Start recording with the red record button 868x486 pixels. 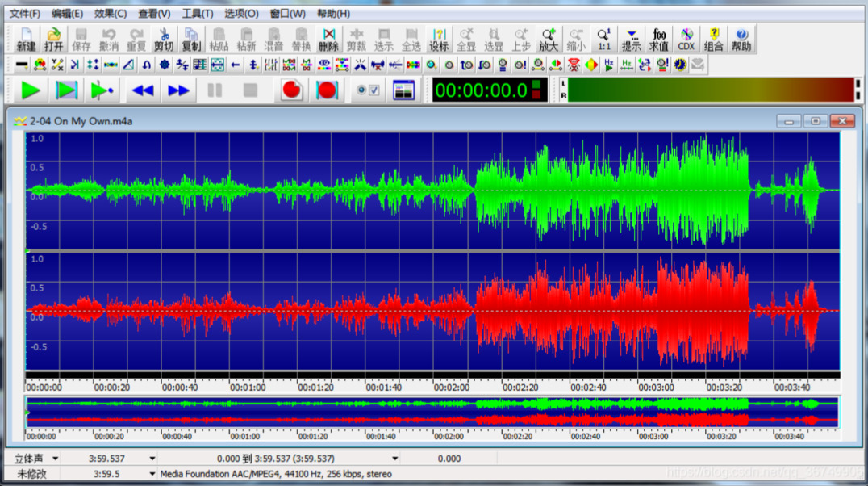pos(291,90)
